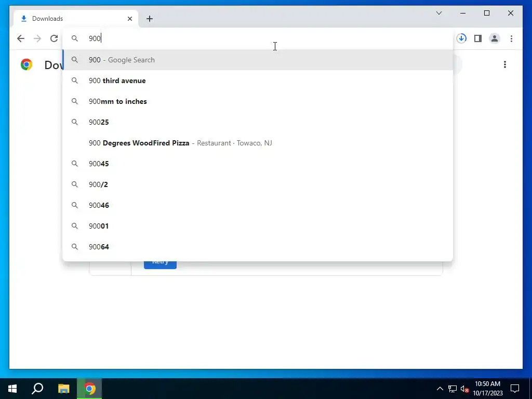Open the Downloads page more actions menu
Screen dimensions: 532x399
(x=505, y=64)
